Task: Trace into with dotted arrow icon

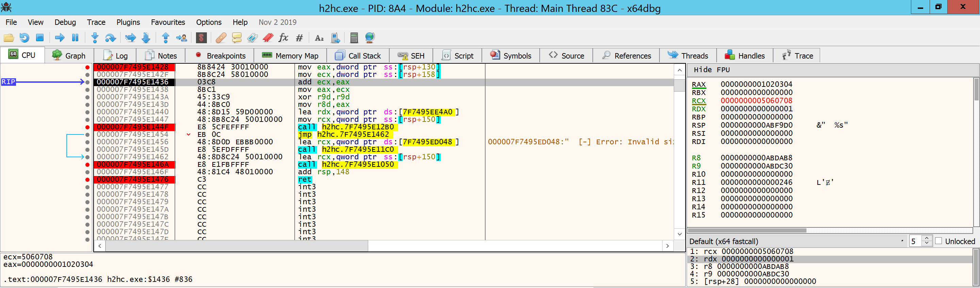Action: 130,38
